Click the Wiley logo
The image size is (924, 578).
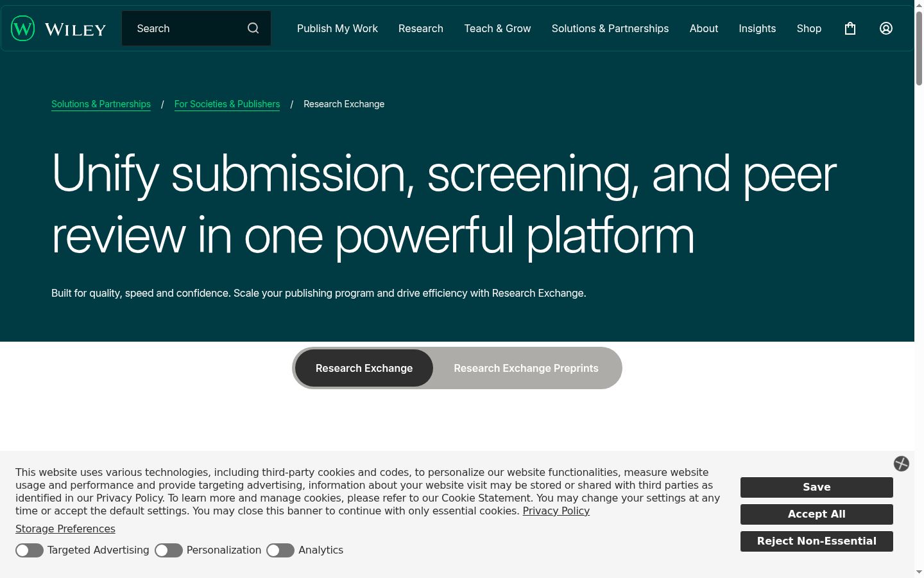(58, 28)
